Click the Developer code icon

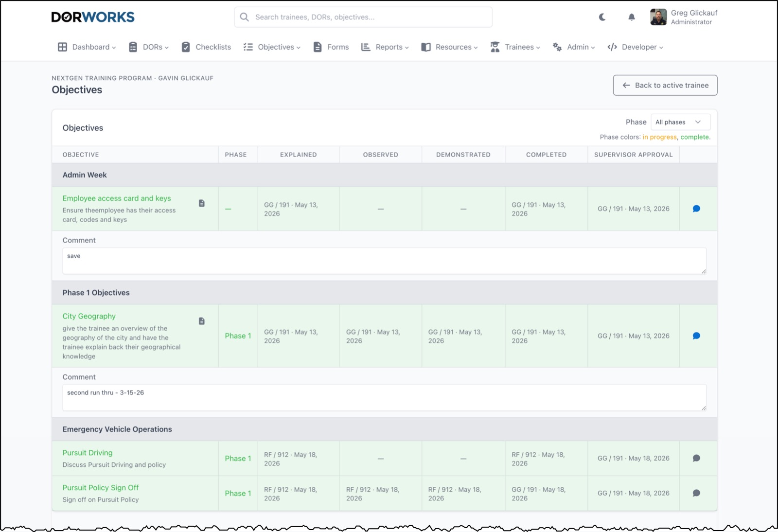coord(612,47)
